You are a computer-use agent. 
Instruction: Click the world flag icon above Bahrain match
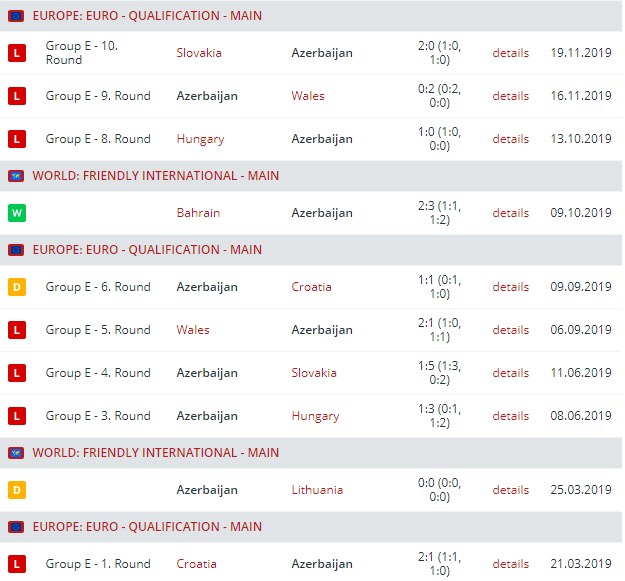point(16,176)
